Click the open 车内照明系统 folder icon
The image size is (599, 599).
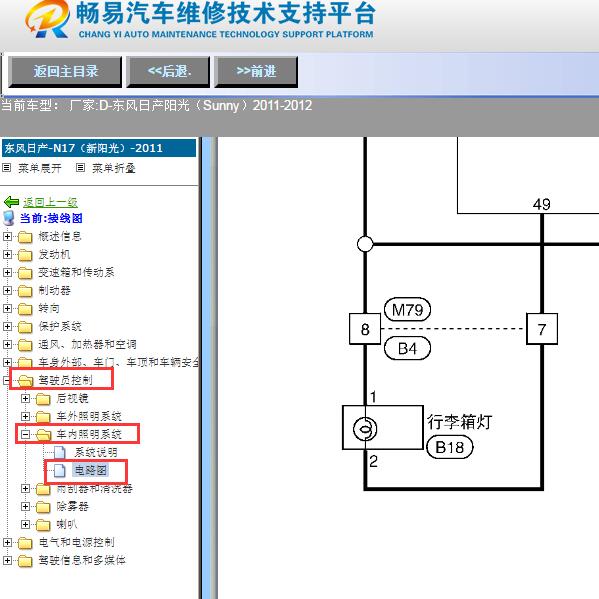point(44,435)
